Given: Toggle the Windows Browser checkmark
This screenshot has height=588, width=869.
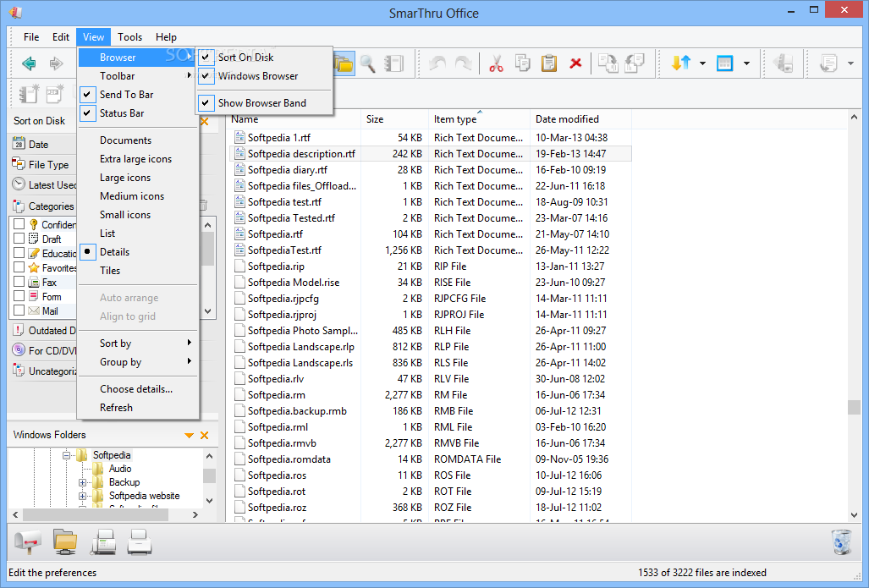Looking at the screenshot, I should click(x=206, y=76).
